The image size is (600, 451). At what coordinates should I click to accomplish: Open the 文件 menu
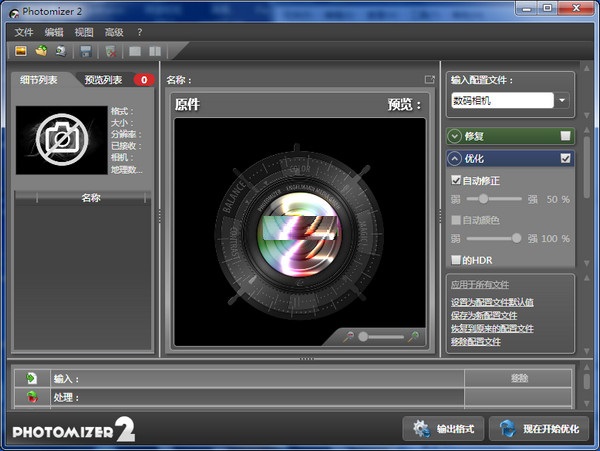[x=24, y=32]
